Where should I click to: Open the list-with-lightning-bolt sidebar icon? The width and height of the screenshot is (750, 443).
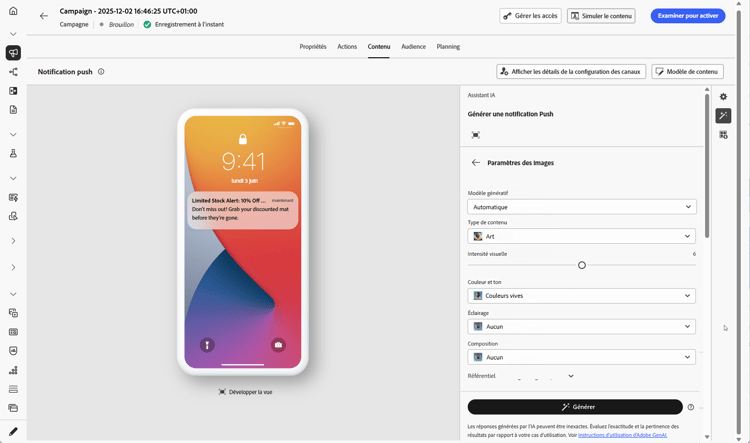[x=13, y=197]
